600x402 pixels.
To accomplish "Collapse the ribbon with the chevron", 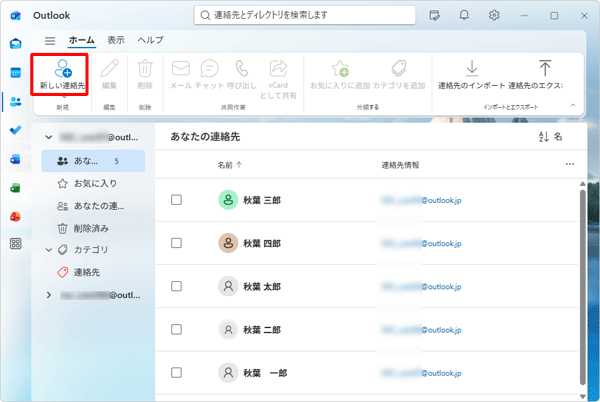I will [573, 105].
